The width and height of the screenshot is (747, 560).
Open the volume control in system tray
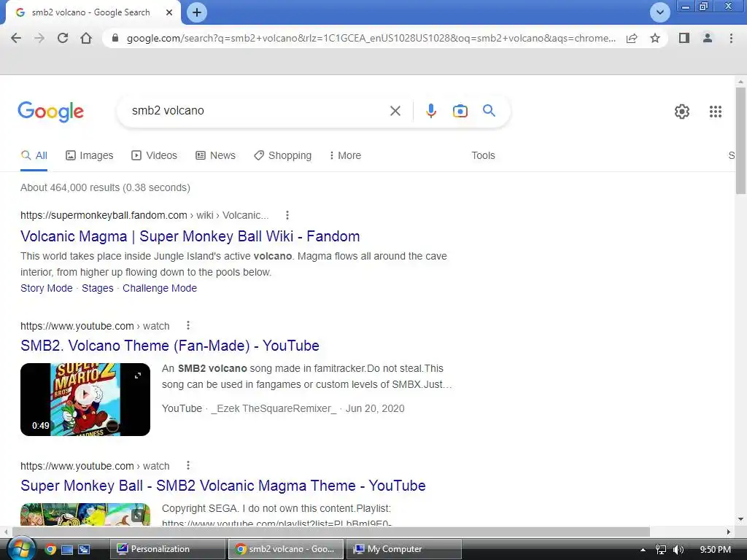coord(678,550)
